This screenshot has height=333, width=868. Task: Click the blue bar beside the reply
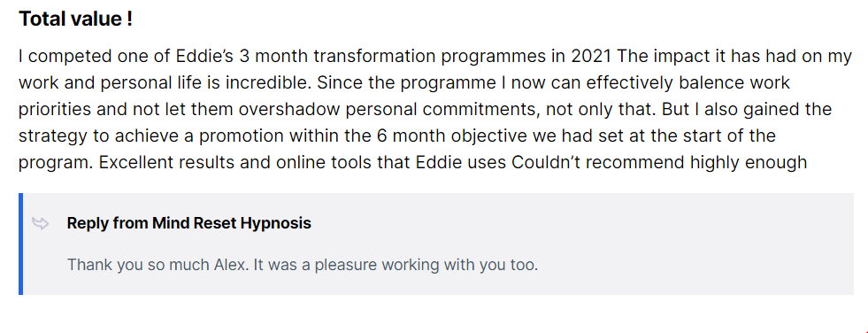[21, 244]
